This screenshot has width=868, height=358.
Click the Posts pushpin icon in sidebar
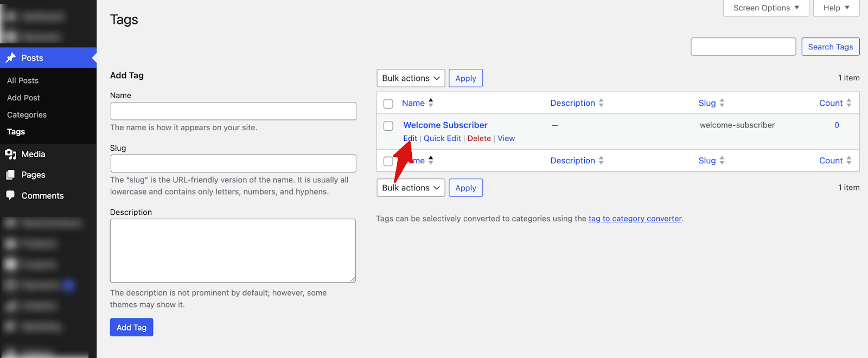point(10,58)
